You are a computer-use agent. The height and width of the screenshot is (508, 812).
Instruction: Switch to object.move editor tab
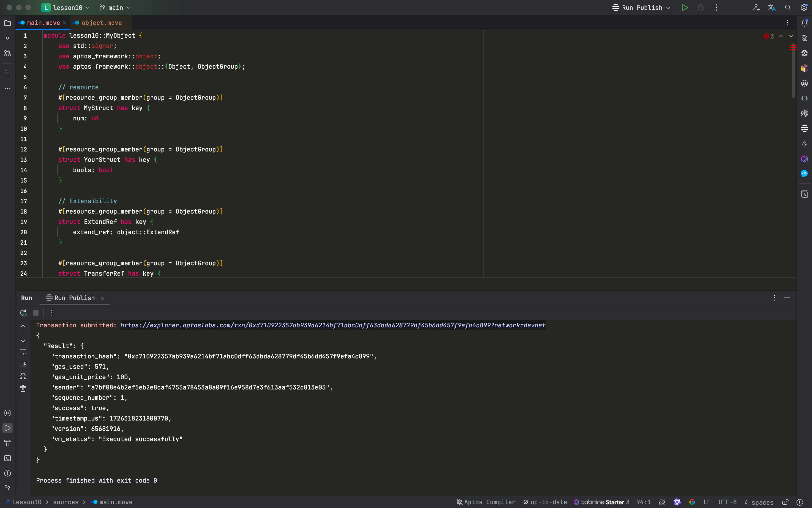point(102,23)
